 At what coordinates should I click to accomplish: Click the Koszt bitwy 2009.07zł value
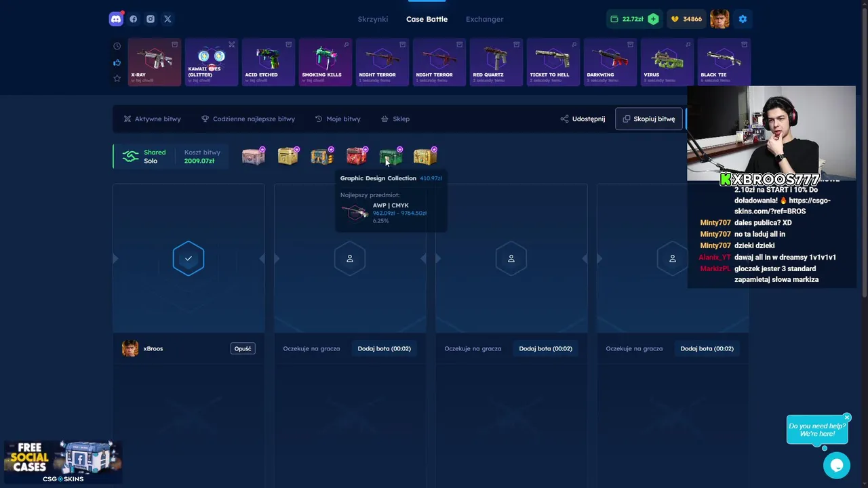(199, 161)
